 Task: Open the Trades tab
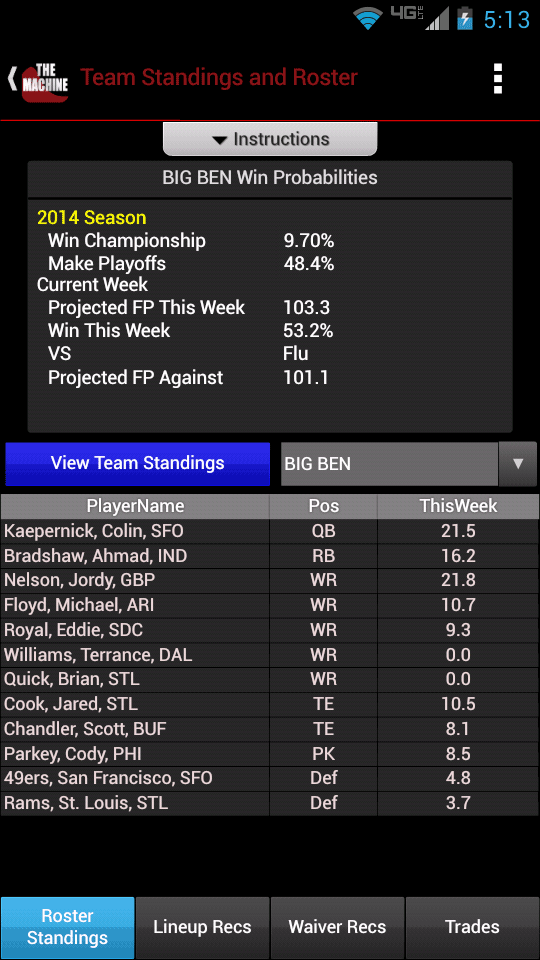coord(472,927)
